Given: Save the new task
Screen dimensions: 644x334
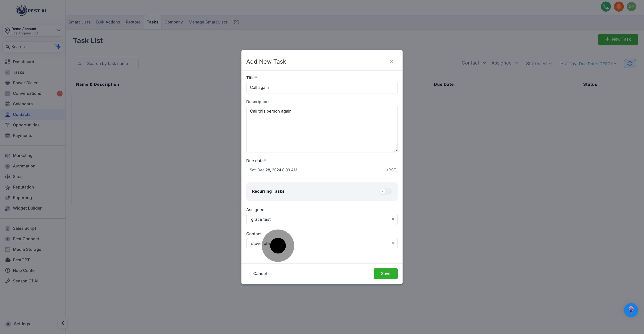Looking at the screenshot, I should (385, 273).
